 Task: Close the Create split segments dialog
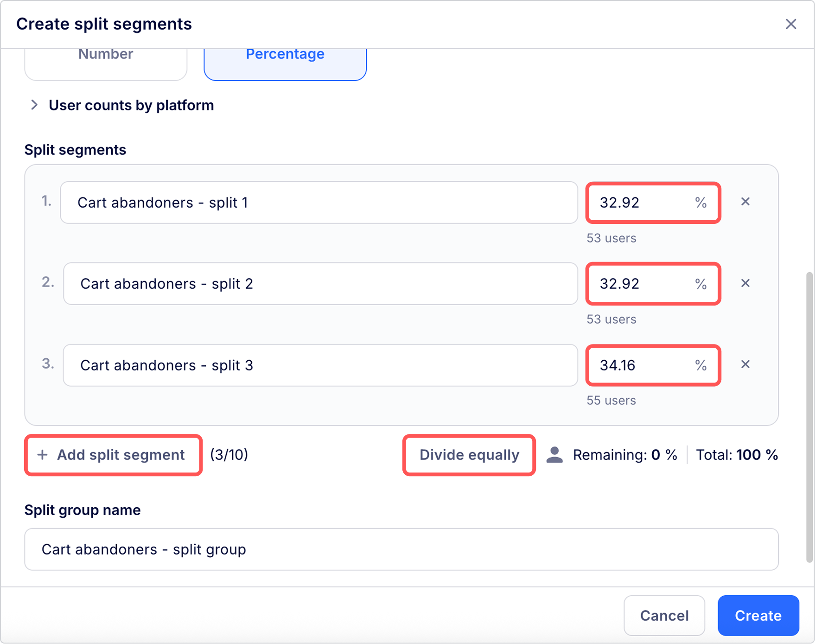pyautogui.click(x=790, y=24)
